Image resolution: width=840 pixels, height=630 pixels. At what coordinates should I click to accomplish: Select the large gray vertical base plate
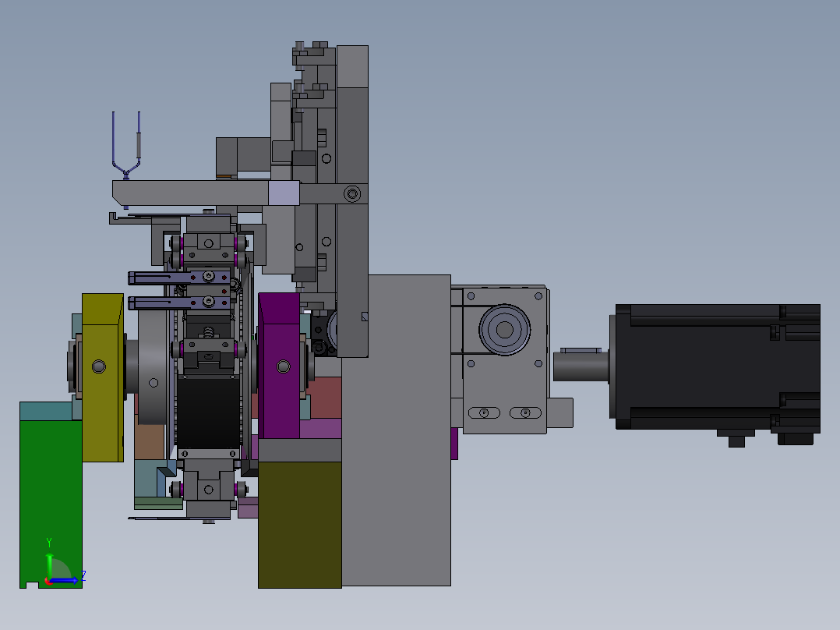tap(397, 430)
